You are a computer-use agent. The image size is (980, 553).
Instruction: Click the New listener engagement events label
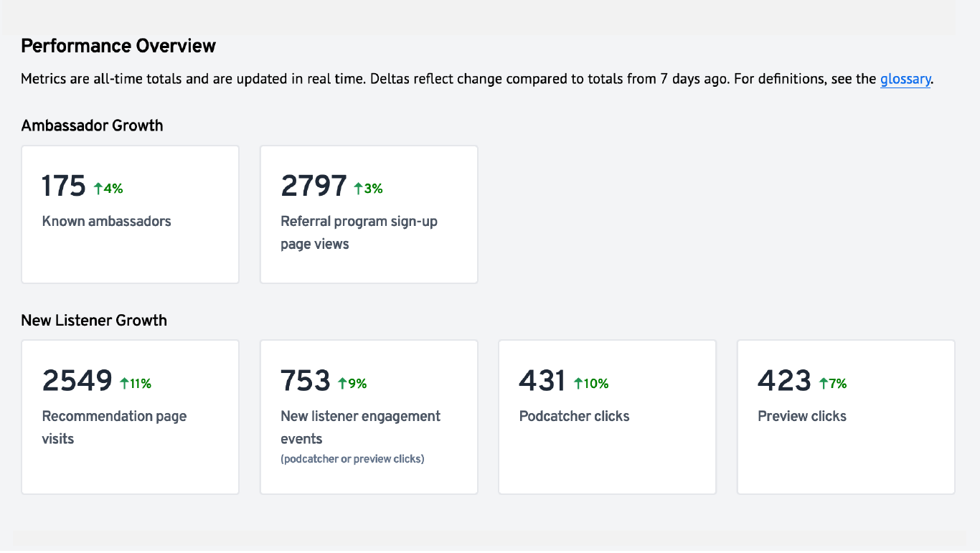[x=360, y=427]
